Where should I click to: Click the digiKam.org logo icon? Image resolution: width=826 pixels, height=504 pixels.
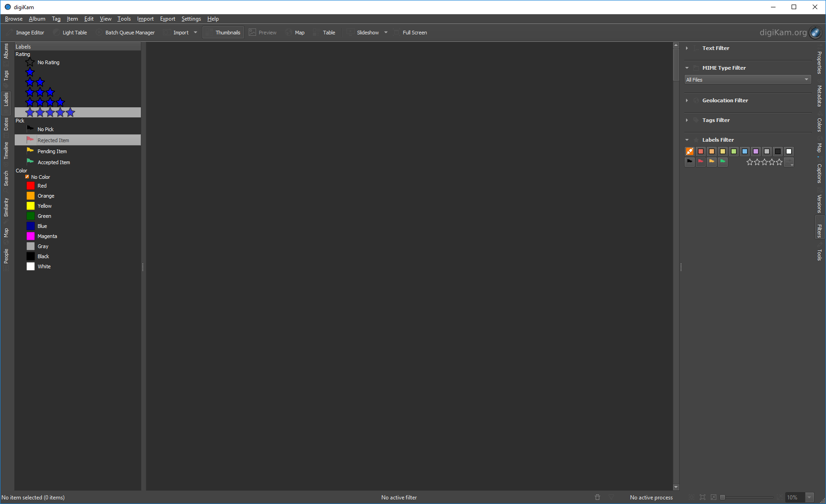(815, 33)
